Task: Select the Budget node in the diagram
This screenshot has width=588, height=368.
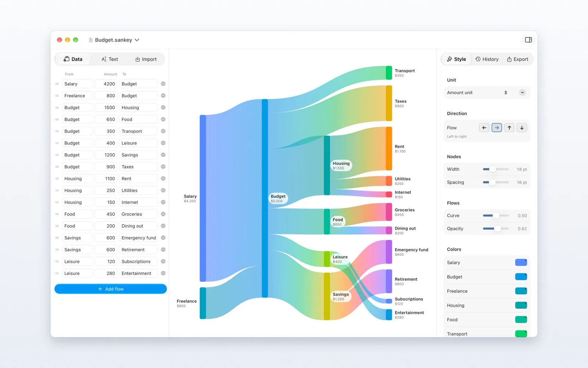Action: [265, 198]
